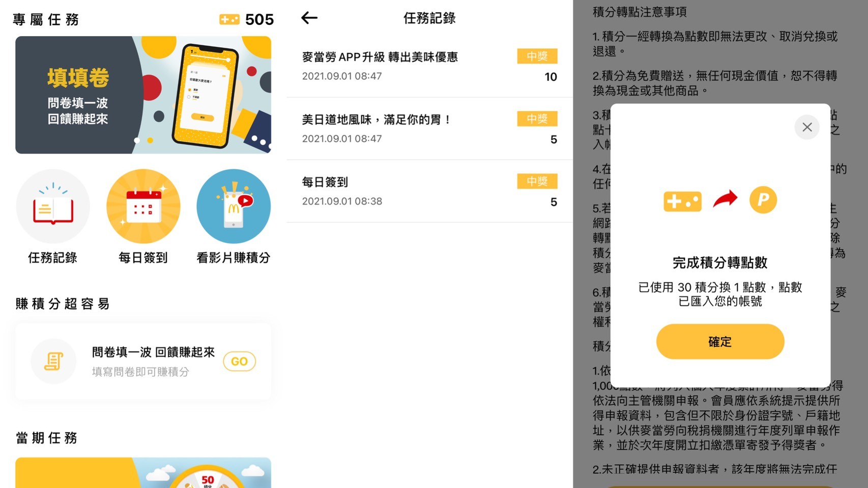Tap the 任務記錄 page title
Image resolution: width=868 pixels, height=488 pixels.
(429, 18)
